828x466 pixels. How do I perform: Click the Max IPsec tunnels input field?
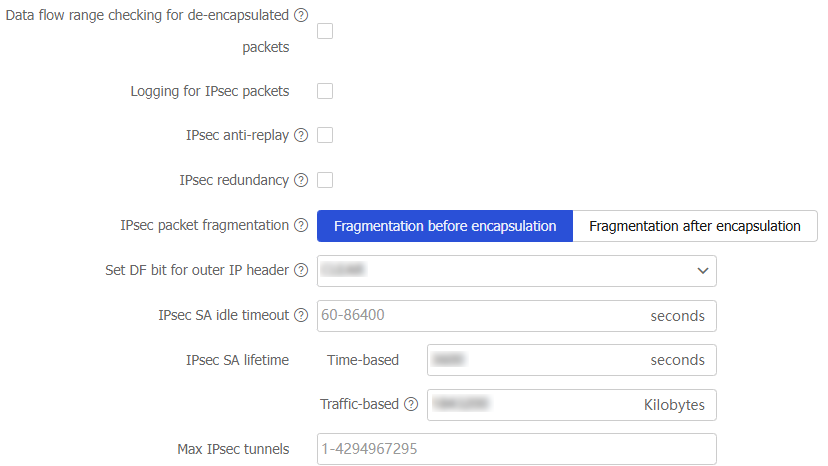(516, 449)
